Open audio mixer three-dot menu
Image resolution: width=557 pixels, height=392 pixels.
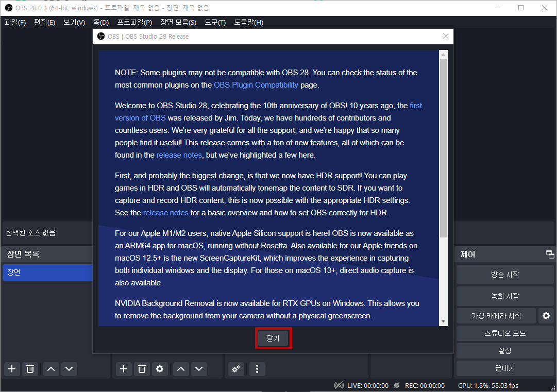click(257, 369)
